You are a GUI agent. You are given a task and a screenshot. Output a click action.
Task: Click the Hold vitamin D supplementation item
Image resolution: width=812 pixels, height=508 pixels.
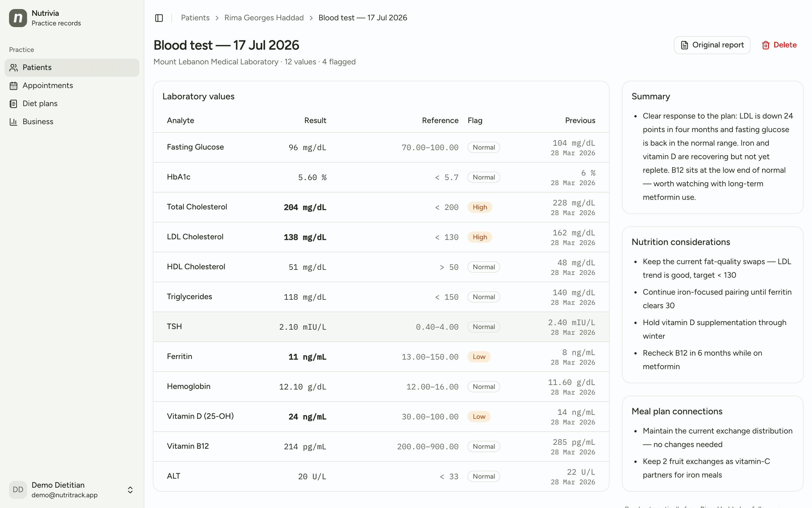coord(714,329)
